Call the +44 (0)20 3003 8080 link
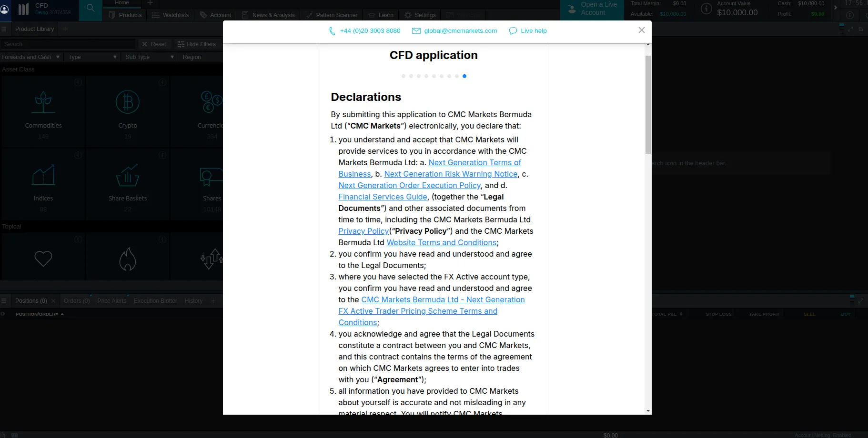The height and width of the screenshot is (438, 868). pos(370,31)
